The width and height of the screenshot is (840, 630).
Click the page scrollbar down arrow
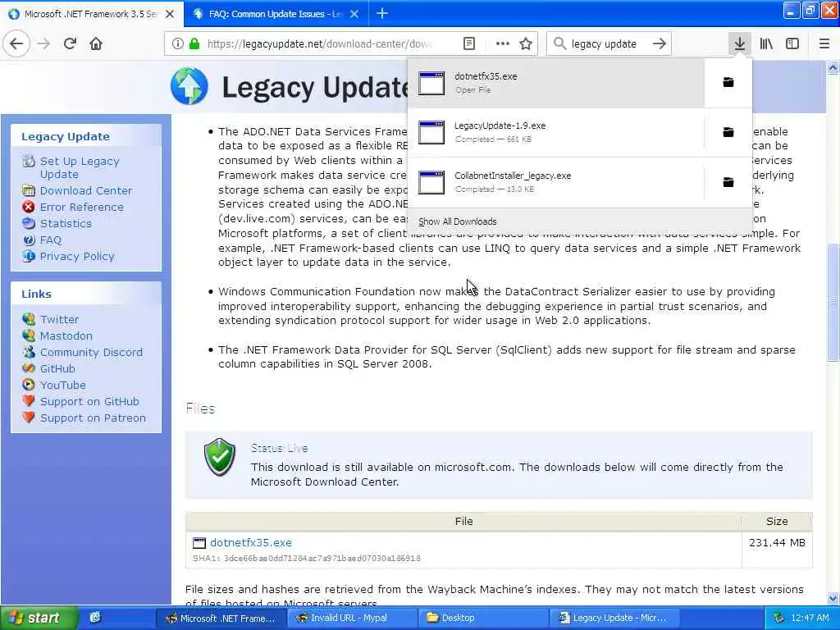pyautogui.click(x=833, y=598)
